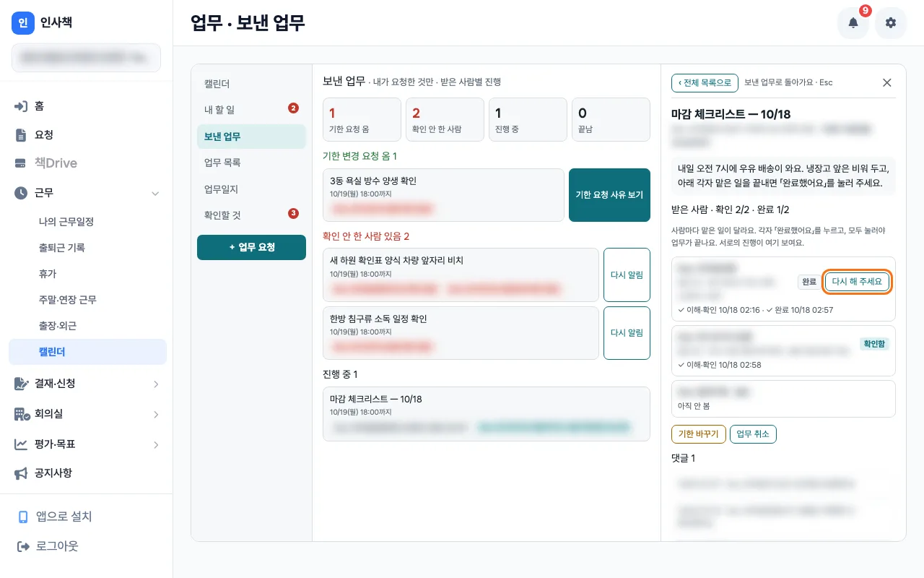Click the 완료 status badge
Viewport: 924px width, 578px height.
click(808, 282)
